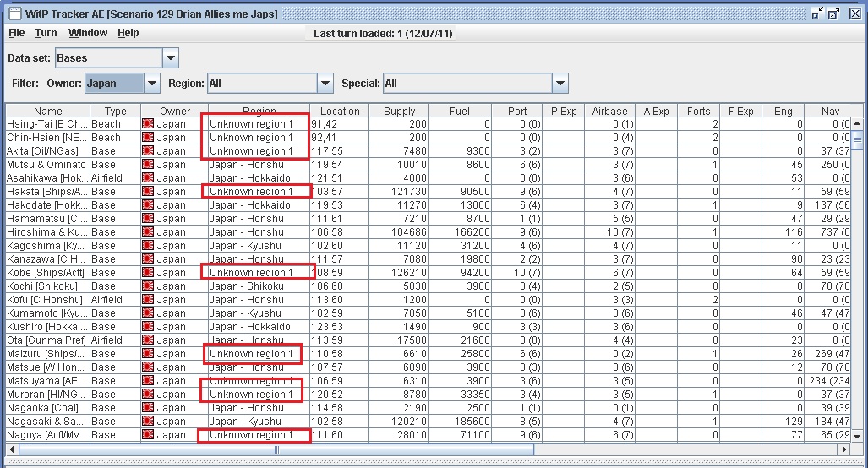
Task: Click region cell Japan - Shikoku
Action: (x=259, y=286)
